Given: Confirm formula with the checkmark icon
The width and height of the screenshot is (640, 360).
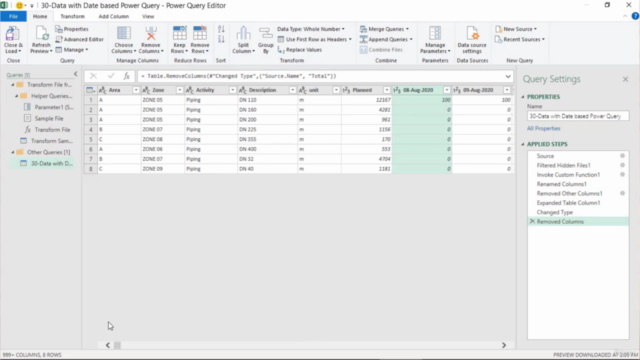Looking at the screenshot, I should click(111, 76).
